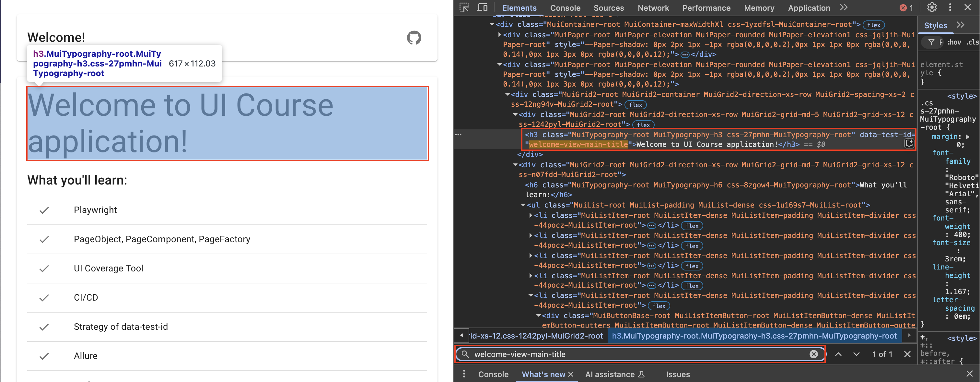
Task: Show more Styles sidebar panes chevron
Action: [x=961, y=25]
